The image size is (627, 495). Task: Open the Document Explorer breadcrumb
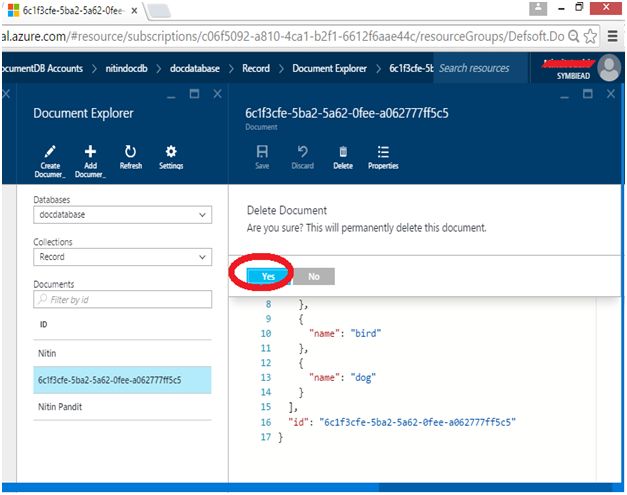pyautogui.click(x=329, y=68)
